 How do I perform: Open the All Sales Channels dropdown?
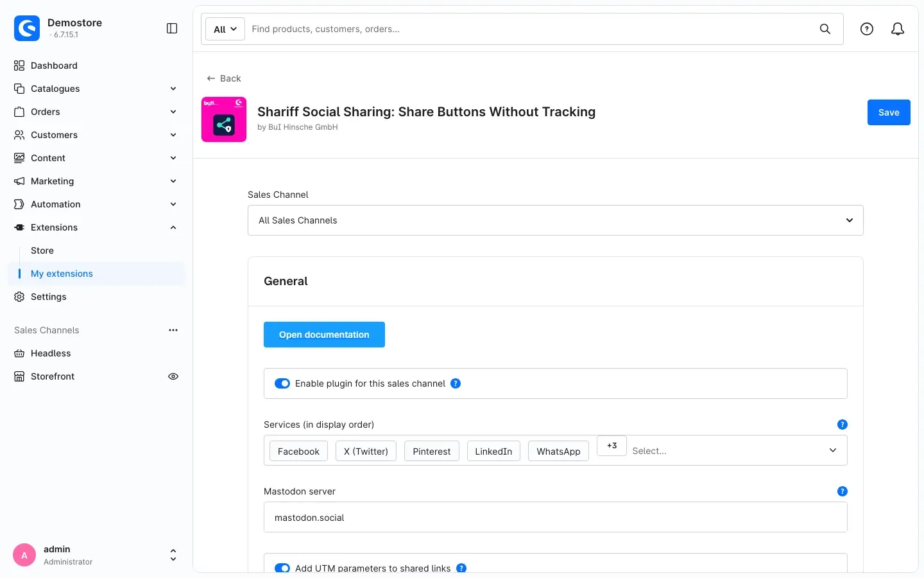556,220
